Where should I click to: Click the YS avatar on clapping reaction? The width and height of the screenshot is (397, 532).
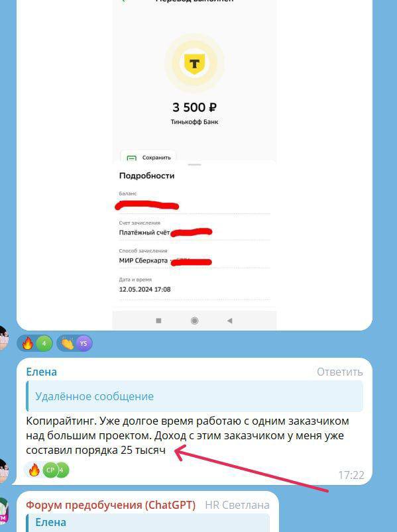pyautogui.click(x=84, y=343)
